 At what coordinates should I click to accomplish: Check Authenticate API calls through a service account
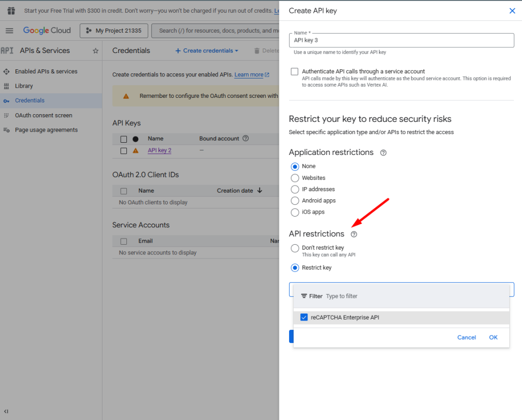[x=295, y=71]
